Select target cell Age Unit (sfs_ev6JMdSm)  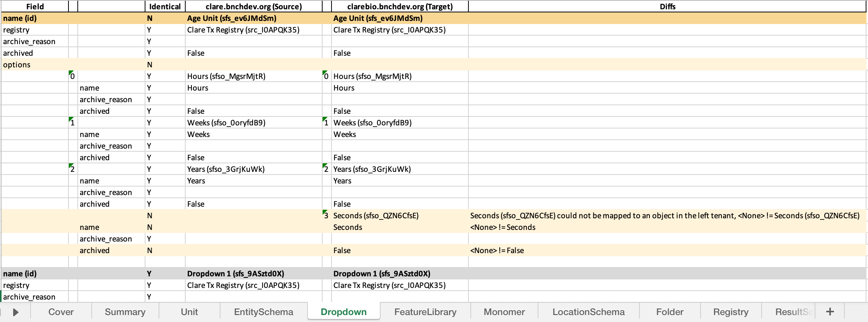click(x=400, y=18)
